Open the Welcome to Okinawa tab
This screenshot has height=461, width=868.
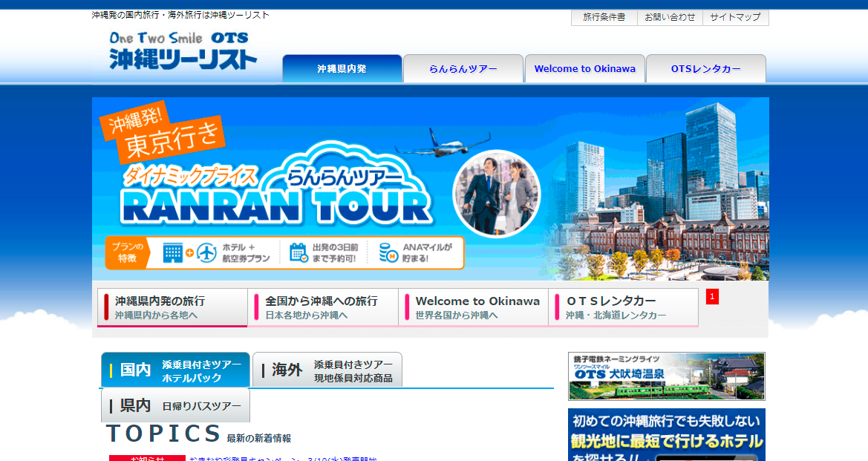click(584, 68)
